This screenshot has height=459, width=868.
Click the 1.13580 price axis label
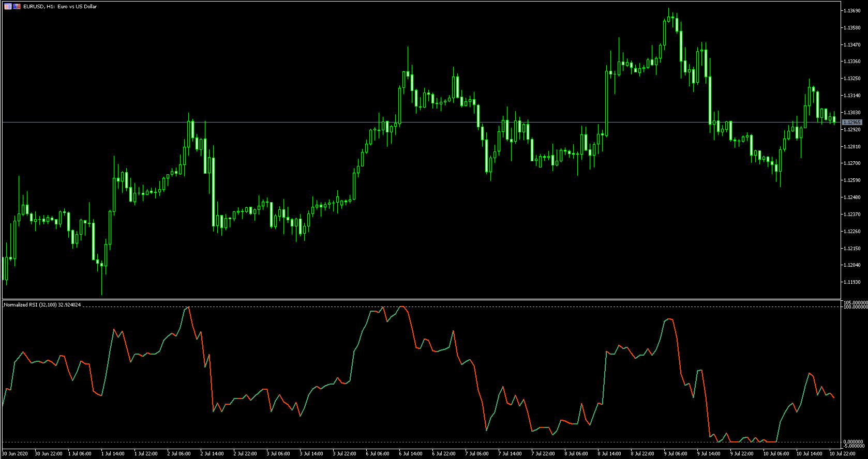click(852, 28)
